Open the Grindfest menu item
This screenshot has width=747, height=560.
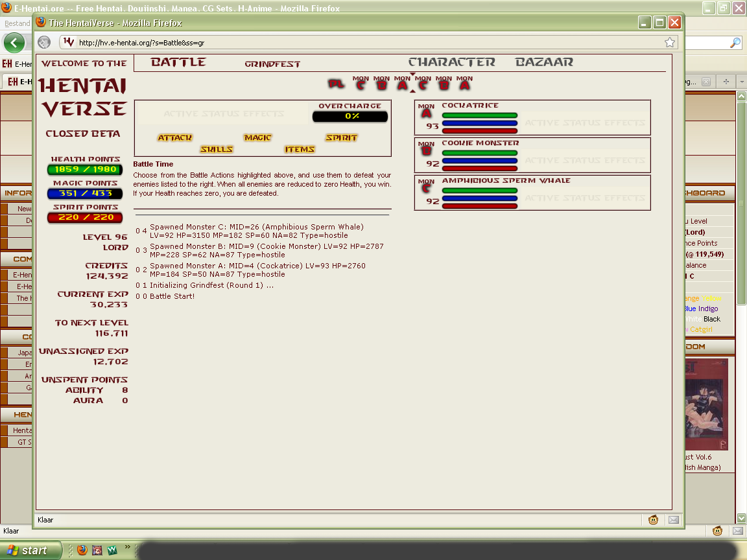[x=272, y=64]
